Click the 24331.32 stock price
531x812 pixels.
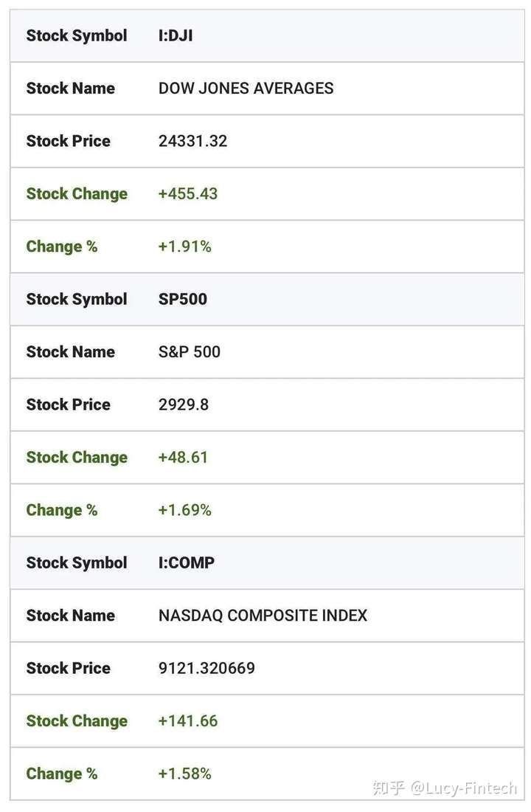(x=192, y=142)
